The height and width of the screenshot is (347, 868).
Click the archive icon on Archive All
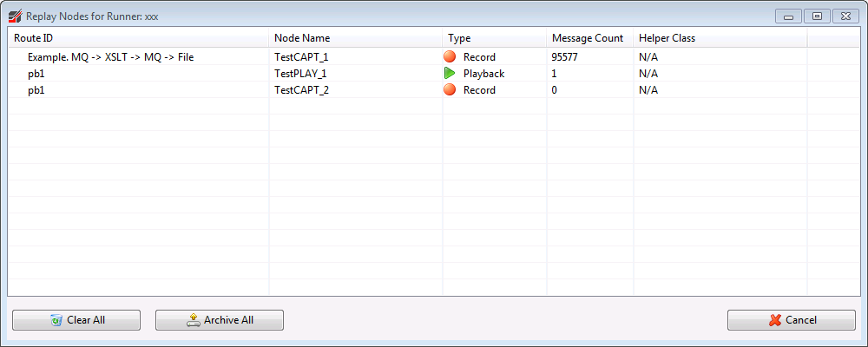point(194,320)
